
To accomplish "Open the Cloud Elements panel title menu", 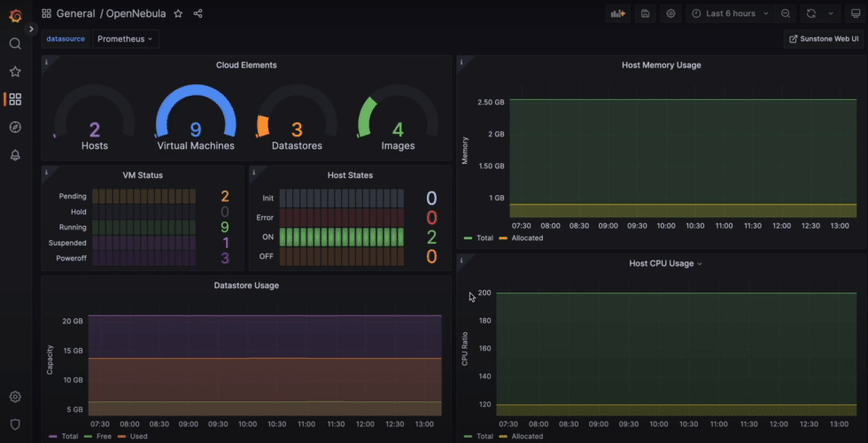I will (246, 65).
